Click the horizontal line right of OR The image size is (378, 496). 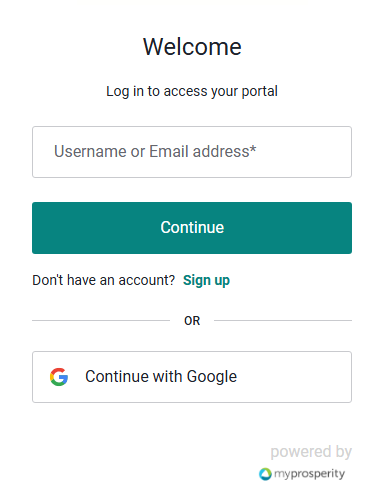click(x=283, y=321)
